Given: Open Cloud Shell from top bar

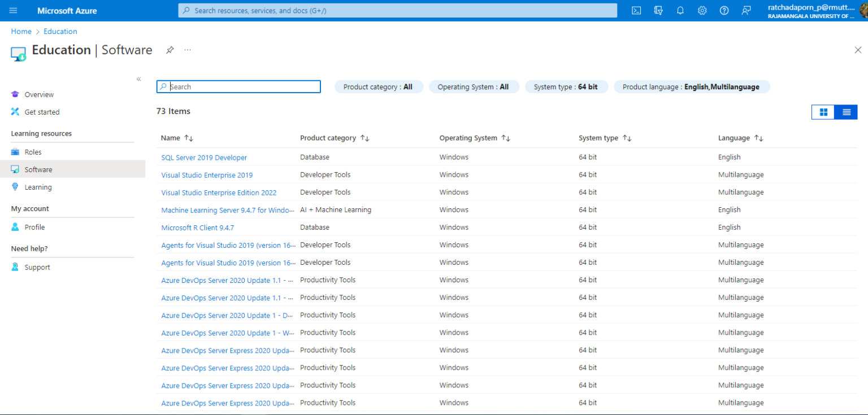Looking at the screenshot, I should click(x=636, y=11).
